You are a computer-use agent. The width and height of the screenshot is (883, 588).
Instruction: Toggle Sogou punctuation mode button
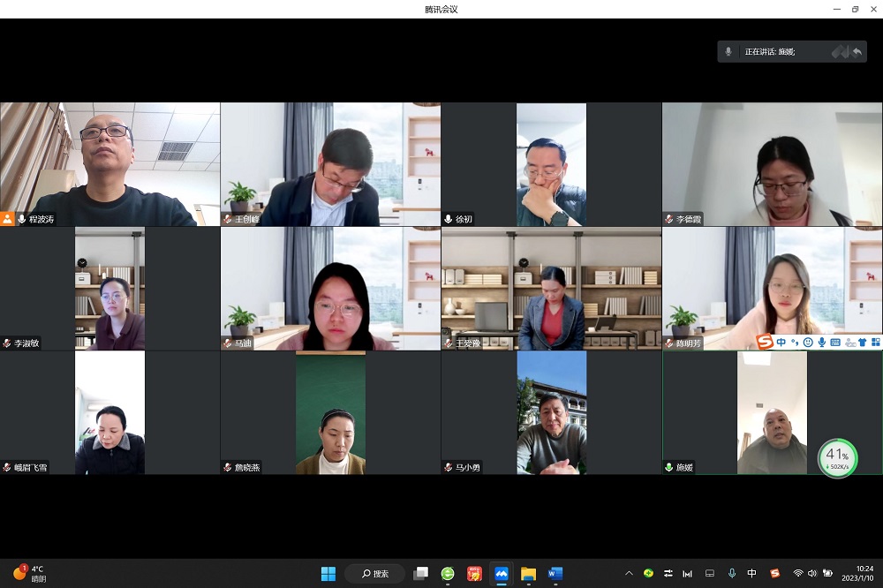point(795,342)
